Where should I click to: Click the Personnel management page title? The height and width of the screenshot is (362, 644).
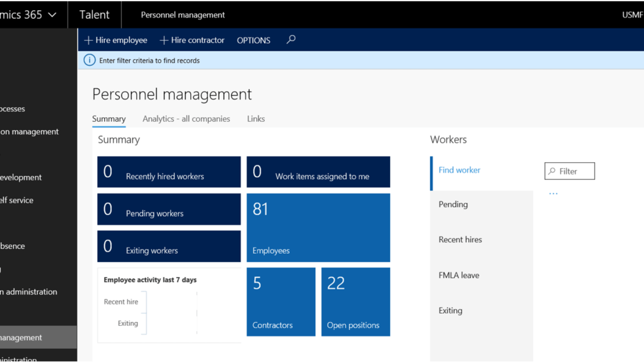[172, 94]
